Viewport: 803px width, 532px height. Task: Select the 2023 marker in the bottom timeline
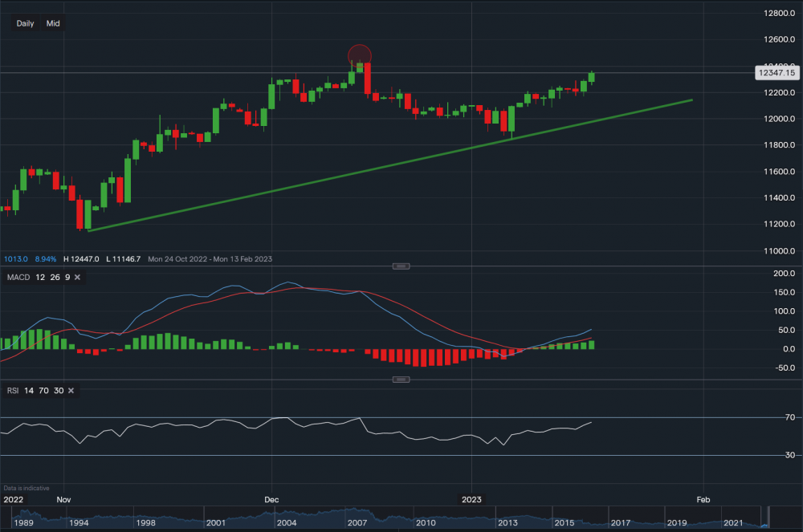[472, 499]
